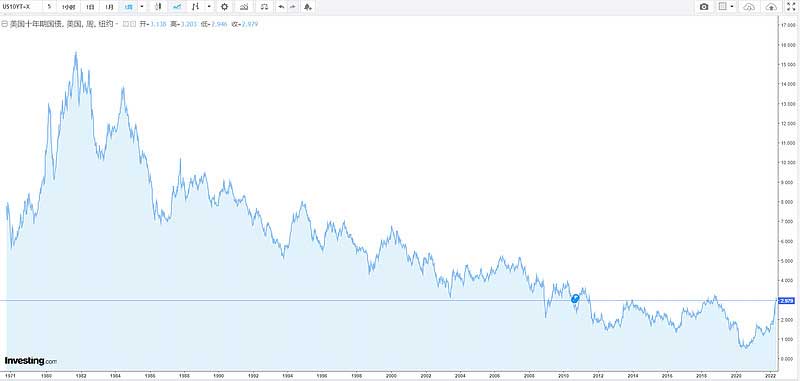Open the interval list dropdown arrow
The image size is (800, 381).
[x=142, y=7]
